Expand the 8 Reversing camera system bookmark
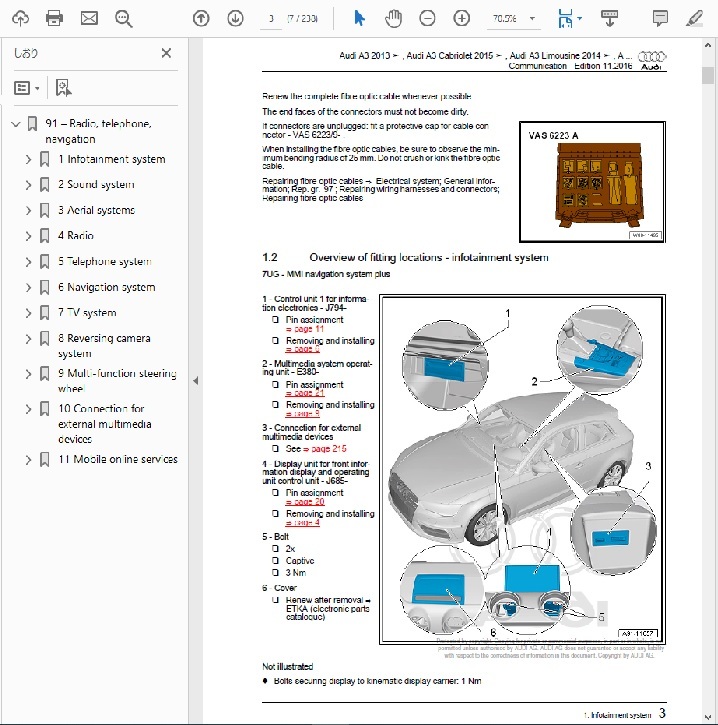Viewport: 718px width, 725px height. (x=28, y=339)
